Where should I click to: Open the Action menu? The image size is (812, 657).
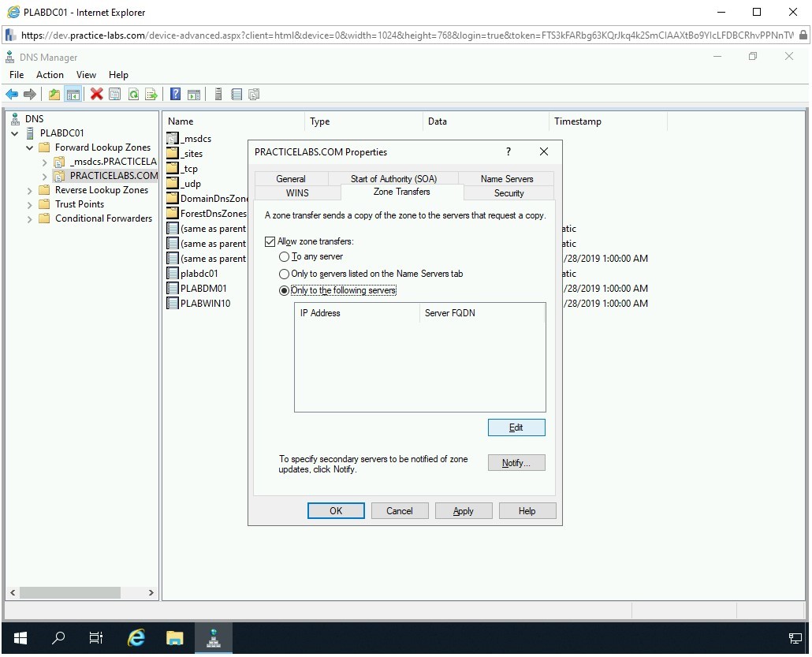(x=50, y=75)
